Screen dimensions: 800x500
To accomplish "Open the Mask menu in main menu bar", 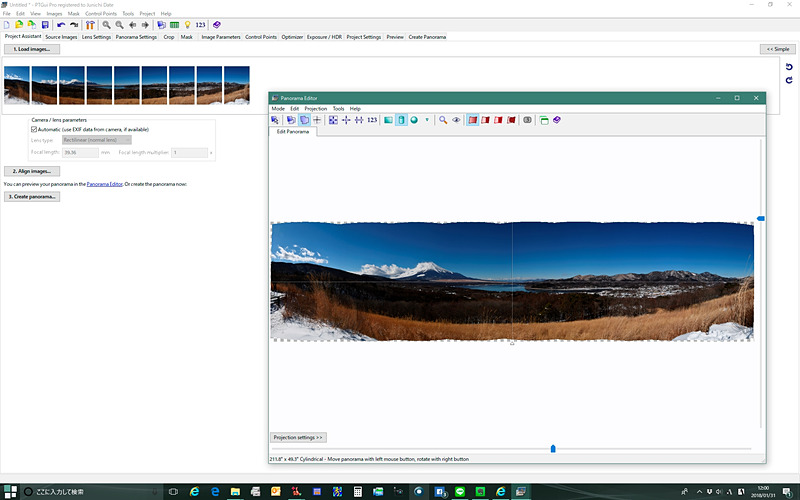I will coord(73,14).
